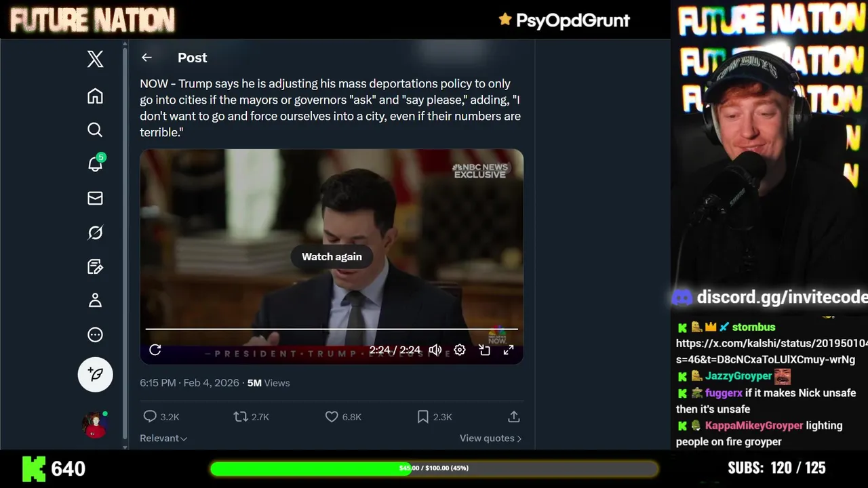Bookmark the post with 2.3K bookmark
Image resolution: width=868 pixels, height=488 pixels.
pyautogui.click(x=434, y=417)
